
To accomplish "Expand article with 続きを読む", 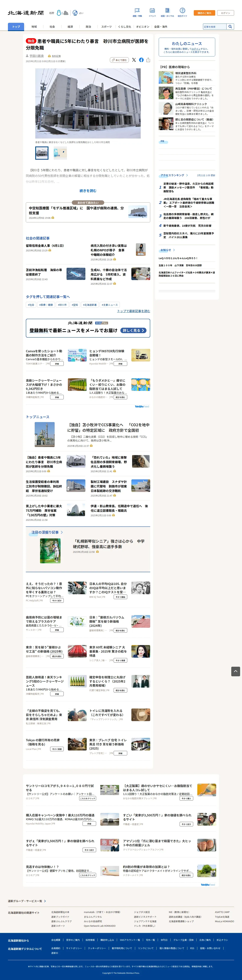I will [x=88, y=191].
